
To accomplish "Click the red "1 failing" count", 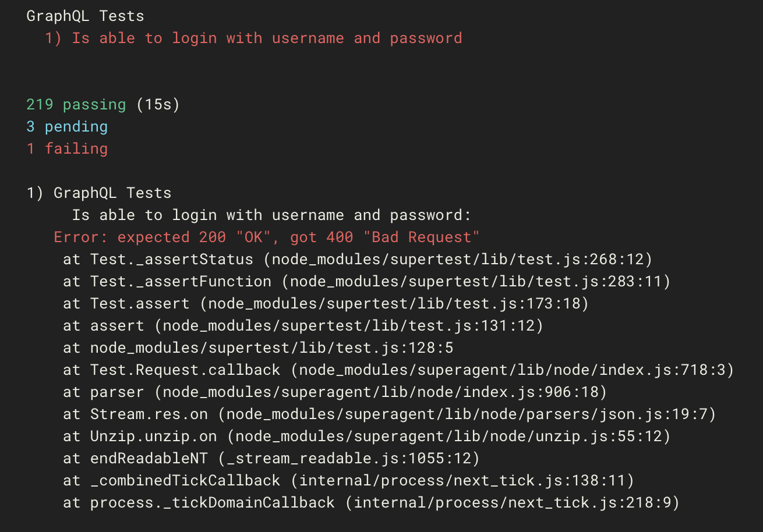I will tap(67, 149).
